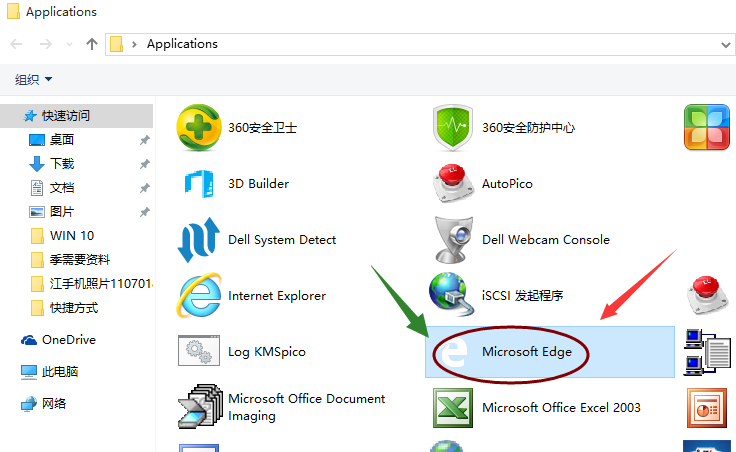736x452 pixels.
Task: Select the Dell Webcam Console icon
Action: [452, 240]
